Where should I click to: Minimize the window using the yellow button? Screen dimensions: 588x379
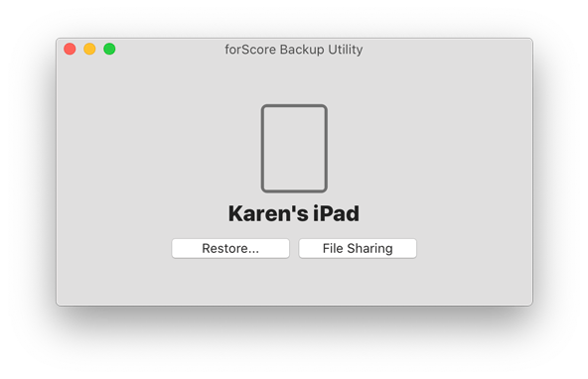pyautogui.click(x=89, y=49)
